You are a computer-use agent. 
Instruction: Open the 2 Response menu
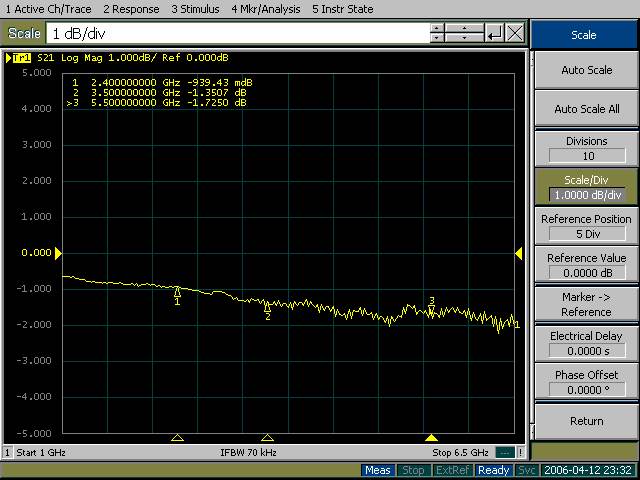[x=131, y=9]
